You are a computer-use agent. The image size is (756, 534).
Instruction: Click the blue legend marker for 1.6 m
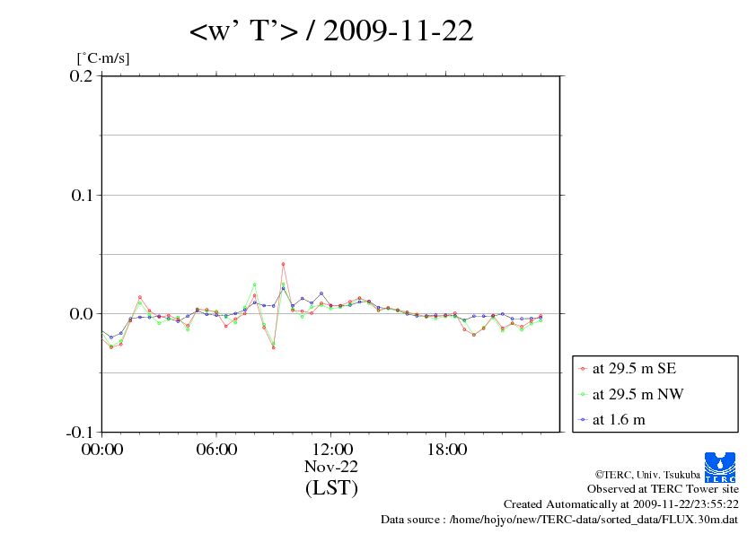(x=583, y=420)
